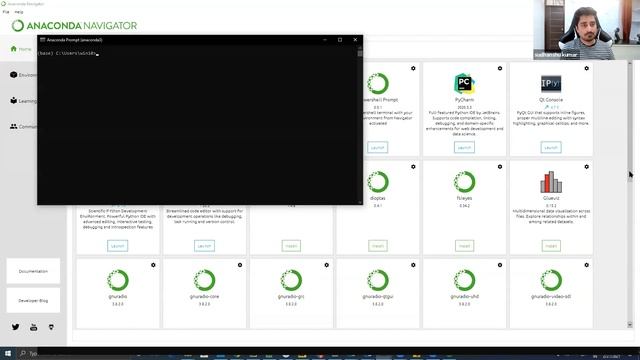Click the Anaconda Prompt vertical scrollbar thumb

360,53
